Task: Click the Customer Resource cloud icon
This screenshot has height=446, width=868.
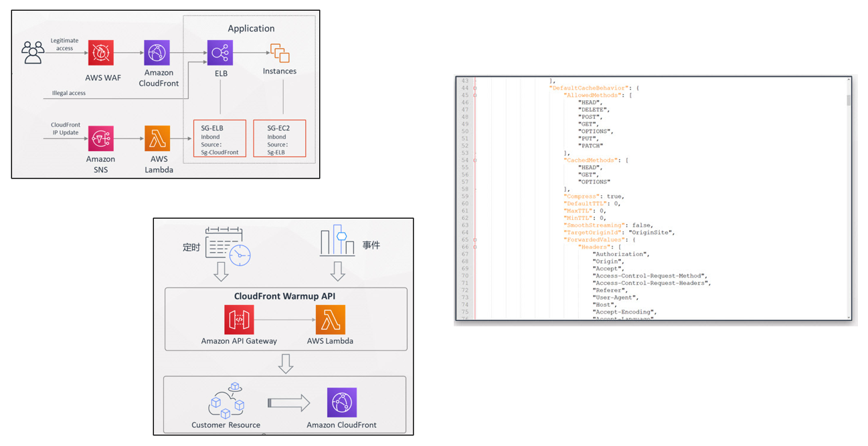Action: pos(226,401)
